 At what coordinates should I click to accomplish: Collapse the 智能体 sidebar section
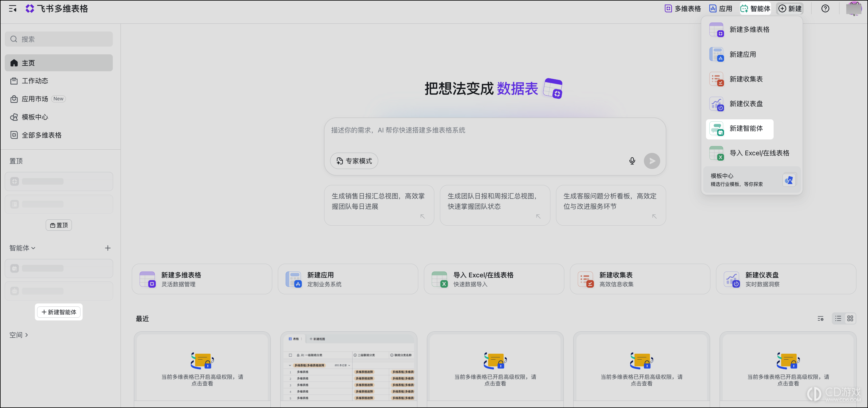[22, 248]
